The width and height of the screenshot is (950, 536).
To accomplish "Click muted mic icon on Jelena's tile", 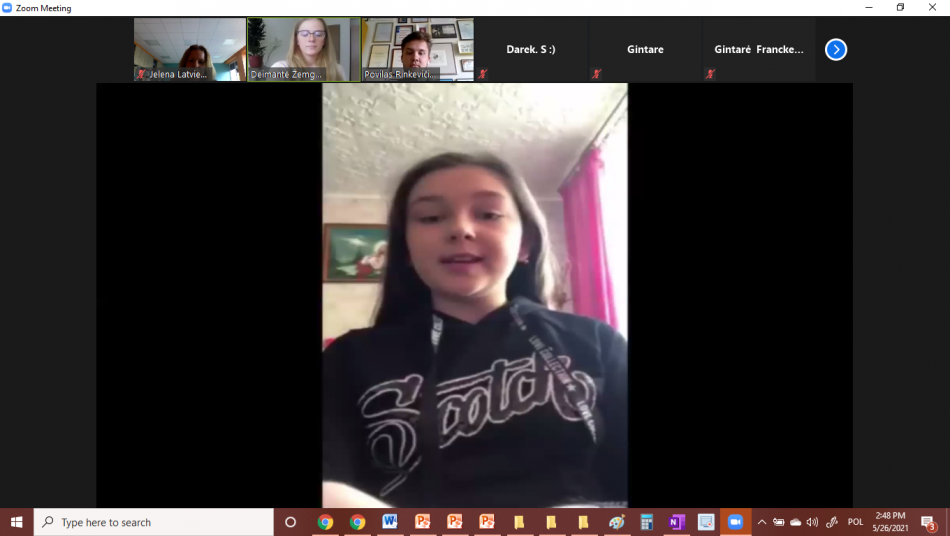I will 141,74.
